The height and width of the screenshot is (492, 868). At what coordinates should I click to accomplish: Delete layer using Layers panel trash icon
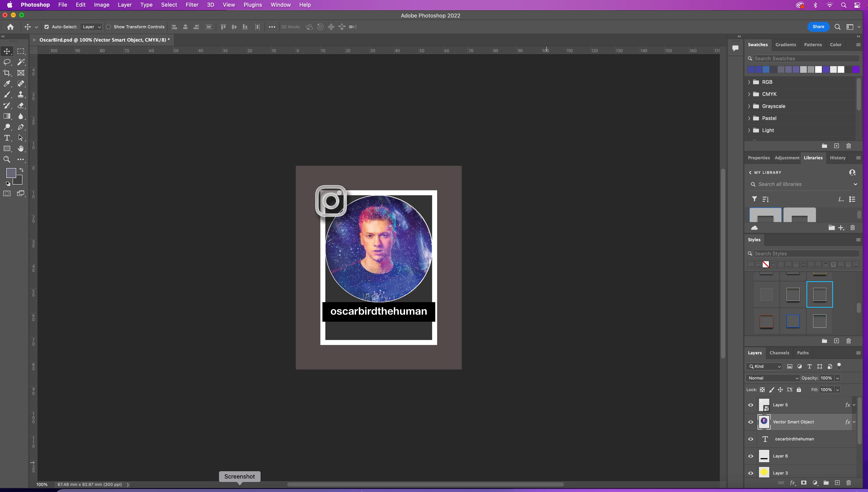click(848, 483)
